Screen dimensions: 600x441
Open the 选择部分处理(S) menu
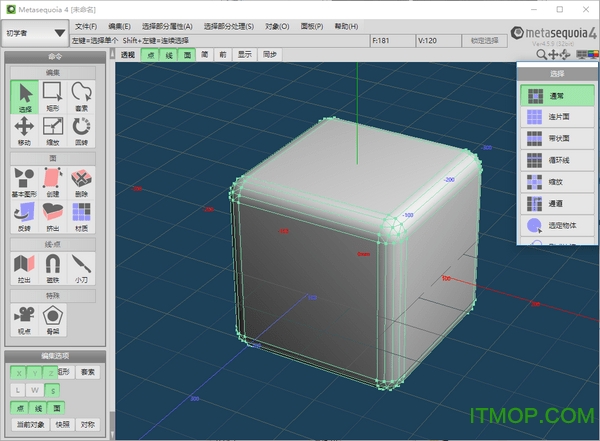[229, 26]
